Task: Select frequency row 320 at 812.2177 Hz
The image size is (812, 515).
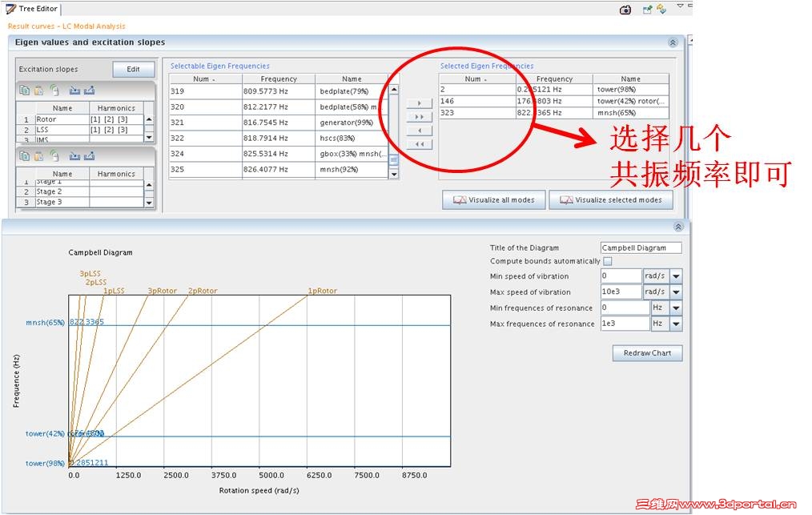Action: [279, 107]
